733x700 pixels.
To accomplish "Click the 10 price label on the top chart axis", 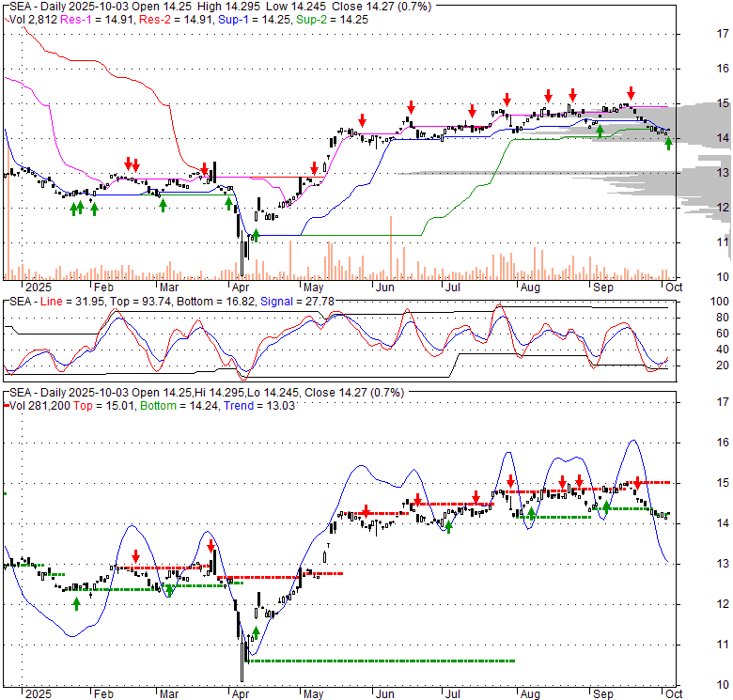I will click(723, 277).
